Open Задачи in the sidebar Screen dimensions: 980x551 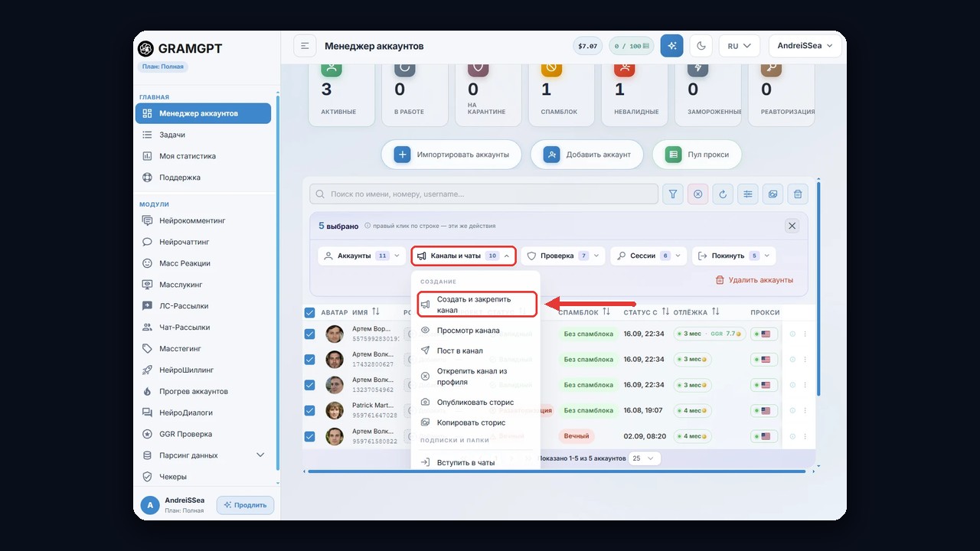(x=203, y=135)
